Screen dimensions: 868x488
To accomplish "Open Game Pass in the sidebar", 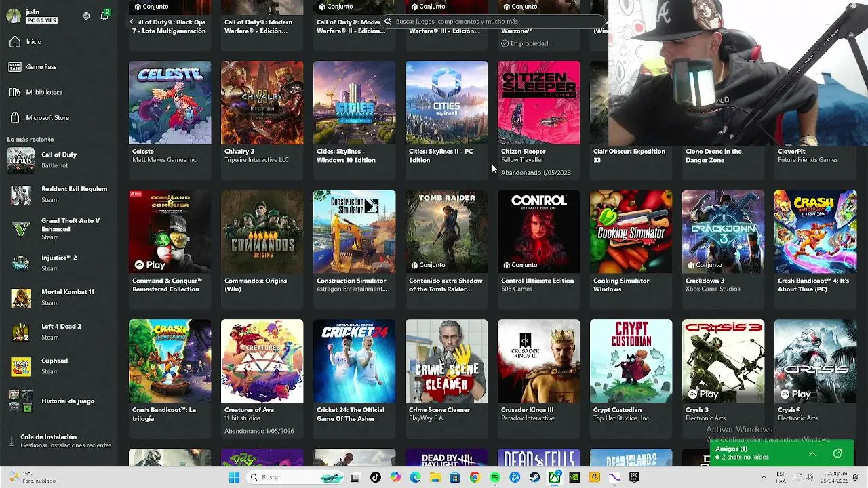I will [x=58, y=67].
